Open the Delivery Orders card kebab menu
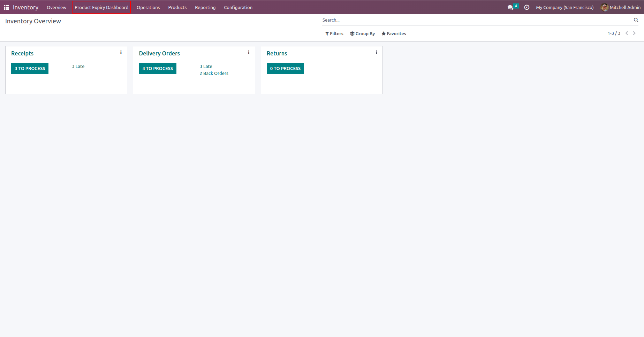Viewport: 644px width, 337px height. click(249, 52)
